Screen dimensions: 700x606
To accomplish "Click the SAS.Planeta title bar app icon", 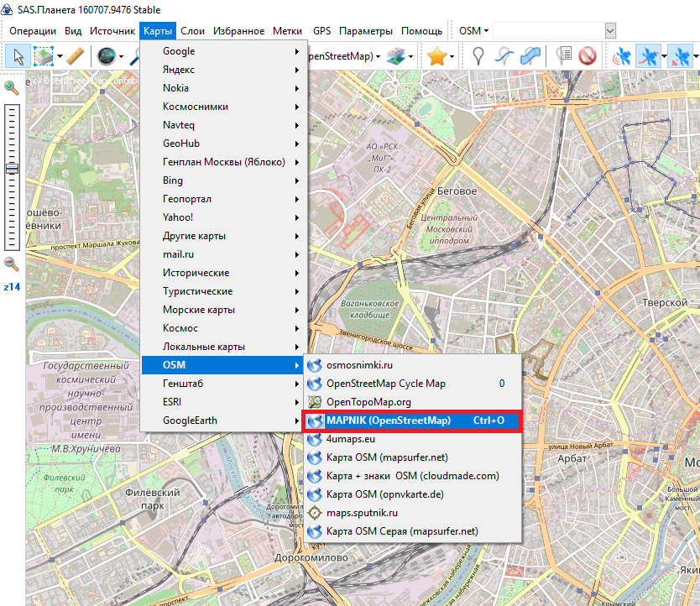I will [7, 9].
